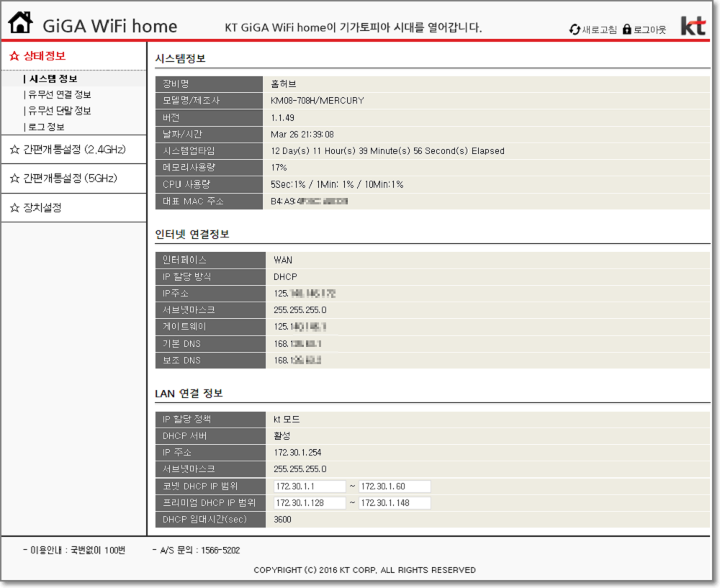
Task: Click 시스템업타임 label cell
Action: click(209, 151)
